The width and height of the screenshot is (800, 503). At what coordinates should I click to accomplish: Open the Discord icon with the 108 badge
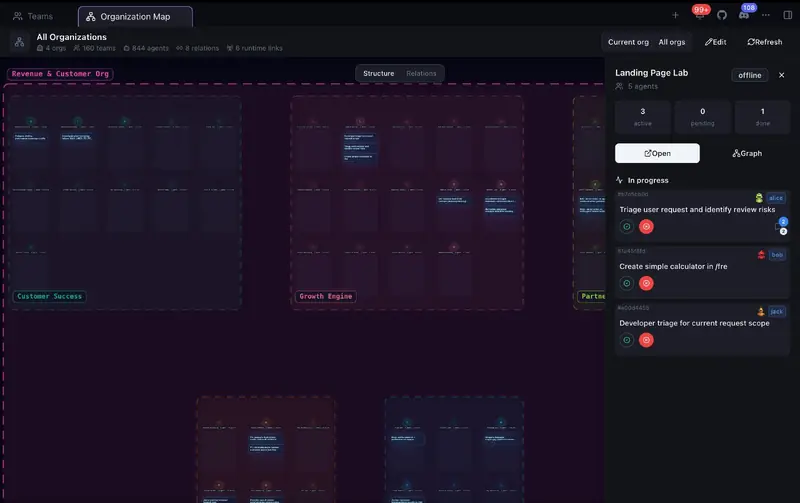coord(744,14)
